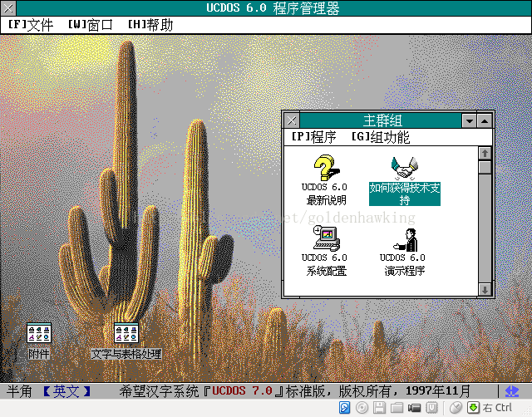
Task: Click the 系统配置 label text
Action: click(x=327, y=271)
